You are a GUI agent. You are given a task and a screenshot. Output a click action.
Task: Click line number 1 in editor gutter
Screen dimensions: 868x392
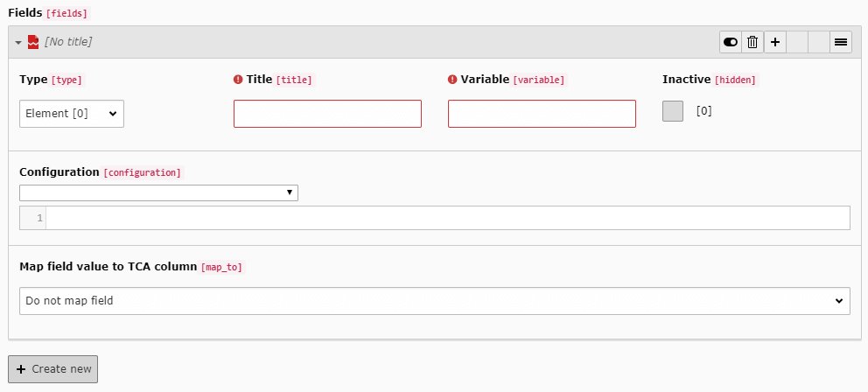pyautogui.click(x=39, y=218)
